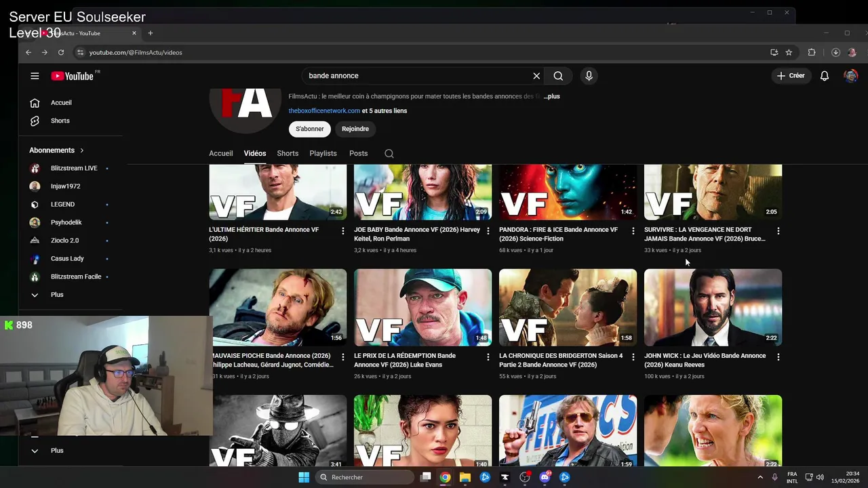Screen dimensions: 868x488
Task: Play the MAUVAISE PIOCHE thumbnail
Action: coord(278,307)
